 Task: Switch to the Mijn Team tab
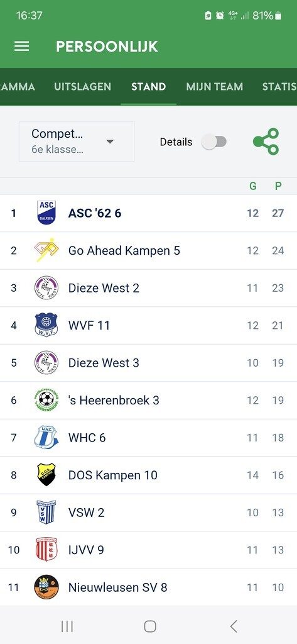coord(215,87)
